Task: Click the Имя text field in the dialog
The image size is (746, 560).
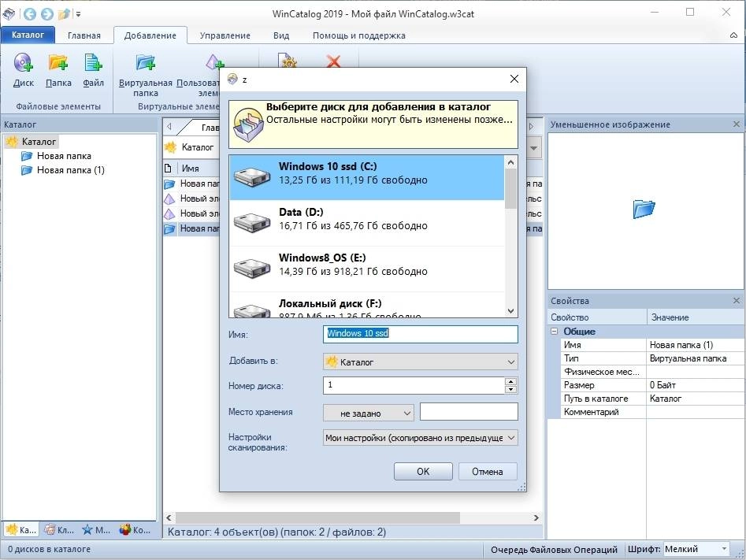Action: point(420,334)
